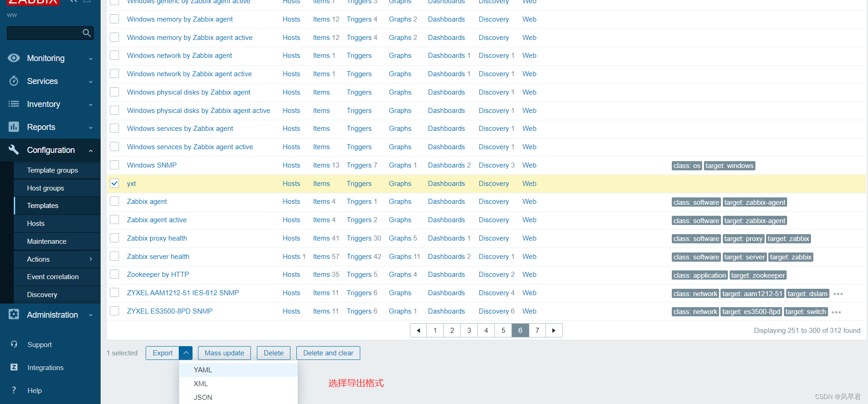
Task: Click the Services stopwatch icon
Action: [14, 81]
